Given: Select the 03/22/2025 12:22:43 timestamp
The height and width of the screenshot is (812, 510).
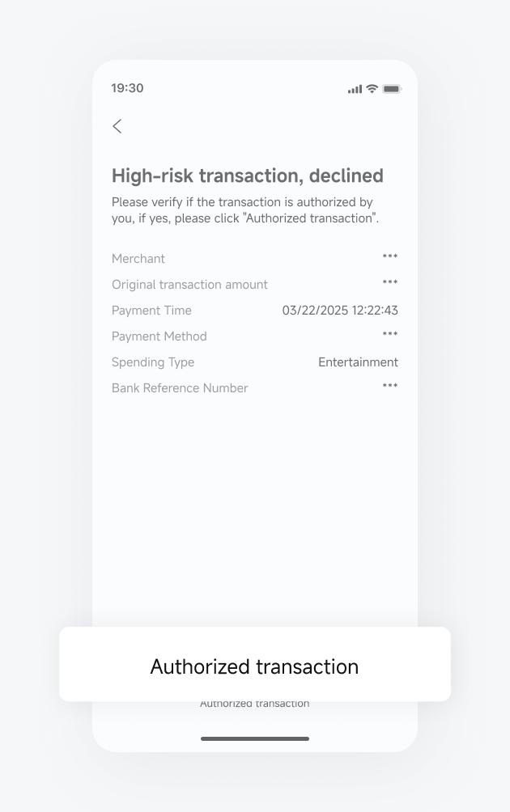Looking at the screenshot, I should click(x=340, y=311).
